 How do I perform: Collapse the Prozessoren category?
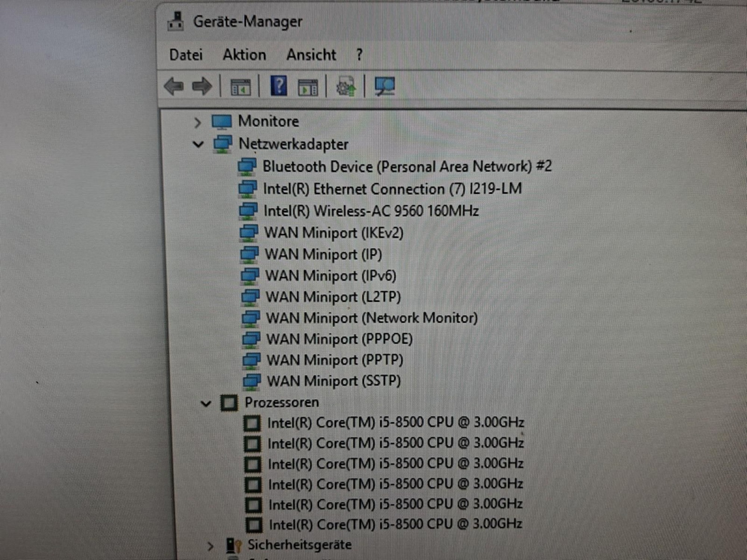click(206, 403)
